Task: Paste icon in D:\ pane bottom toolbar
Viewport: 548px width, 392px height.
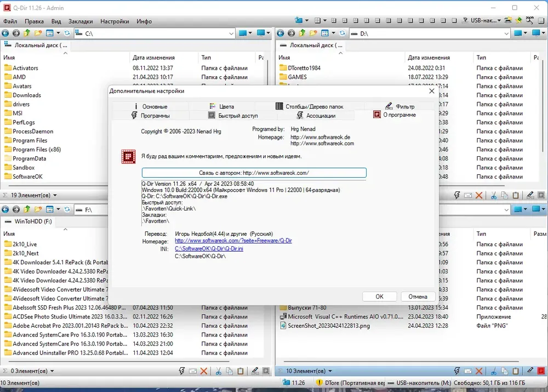Action: [516, 196]
